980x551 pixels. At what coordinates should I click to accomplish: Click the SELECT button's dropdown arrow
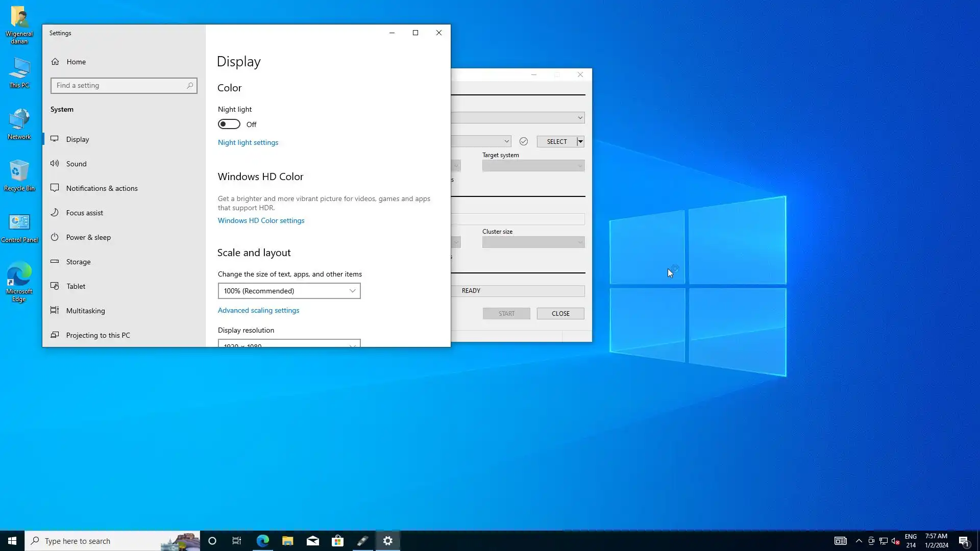point(580,142)
